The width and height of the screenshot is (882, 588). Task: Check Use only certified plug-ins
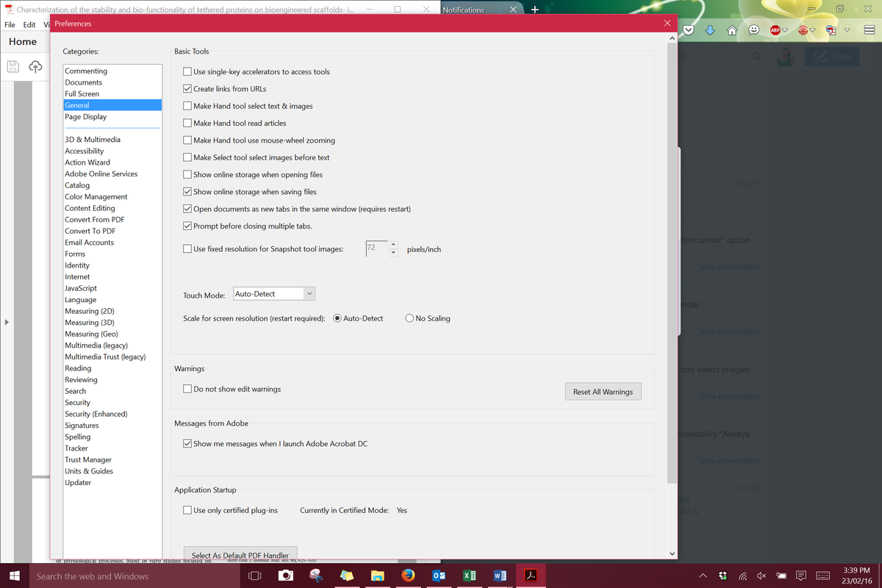click(187, 510)
